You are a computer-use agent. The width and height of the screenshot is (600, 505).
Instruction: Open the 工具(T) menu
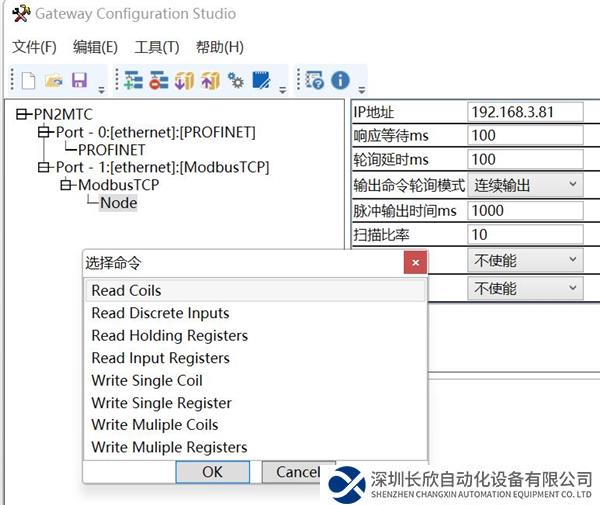157,47
